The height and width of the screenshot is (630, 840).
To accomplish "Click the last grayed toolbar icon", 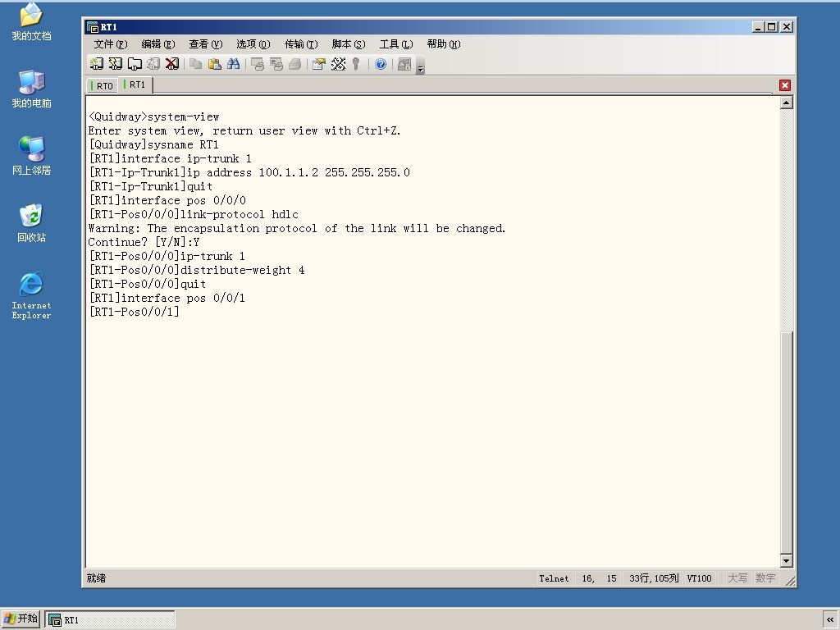I will point(404,64).
